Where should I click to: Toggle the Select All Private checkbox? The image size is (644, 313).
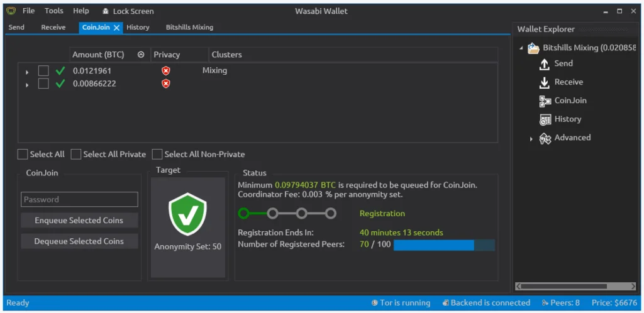(76, 154)
